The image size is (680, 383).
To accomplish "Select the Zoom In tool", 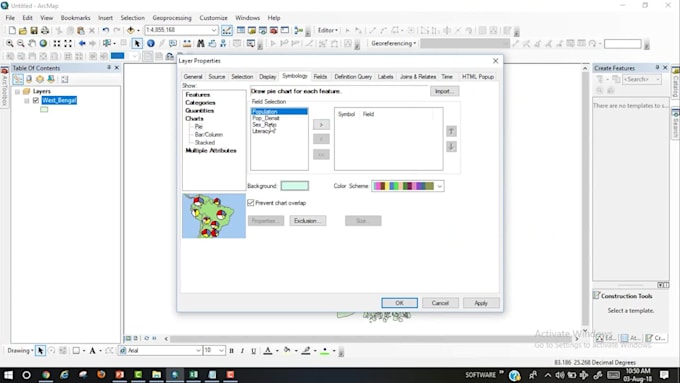I will (x=10, y=43).
